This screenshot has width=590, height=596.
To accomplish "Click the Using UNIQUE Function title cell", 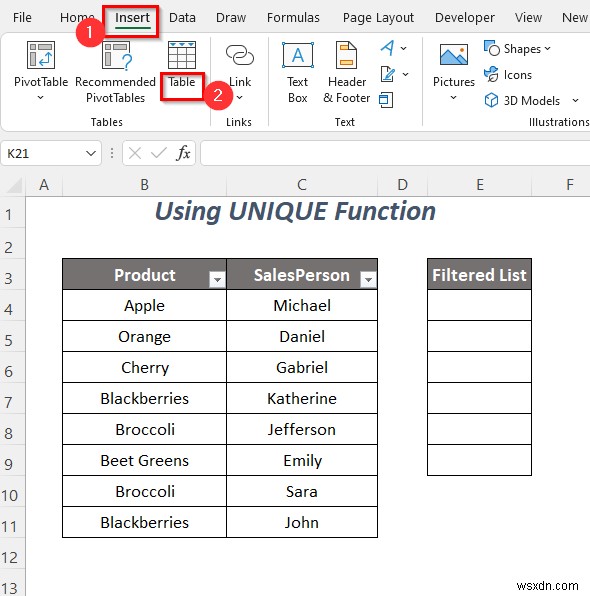I will (x=295, y=211).
